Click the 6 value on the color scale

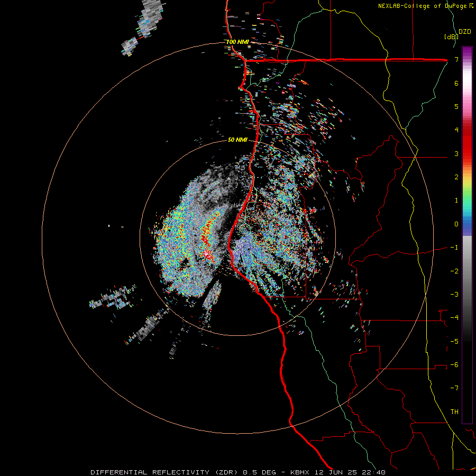pos(456,83)
